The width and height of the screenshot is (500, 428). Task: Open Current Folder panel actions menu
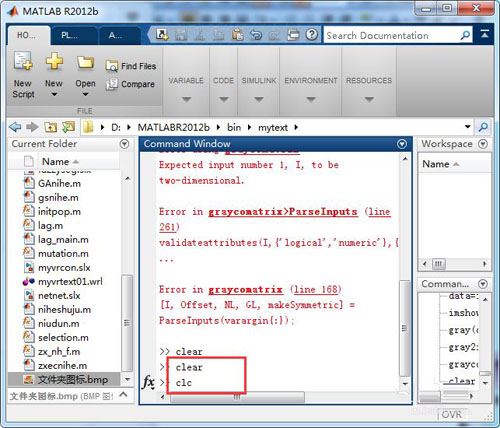pyautogui.click(x=124, y=144)
